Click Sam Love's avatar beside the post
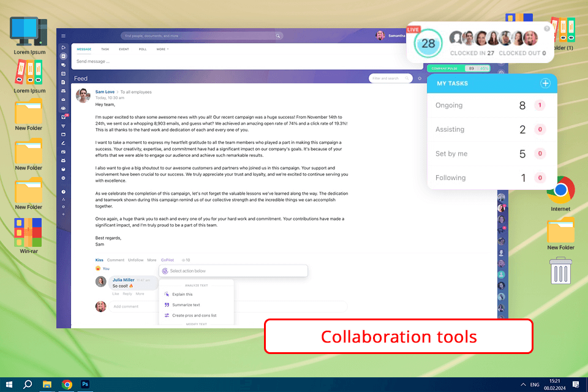Viewport: 588px width, 392px height. coord(83,96)
